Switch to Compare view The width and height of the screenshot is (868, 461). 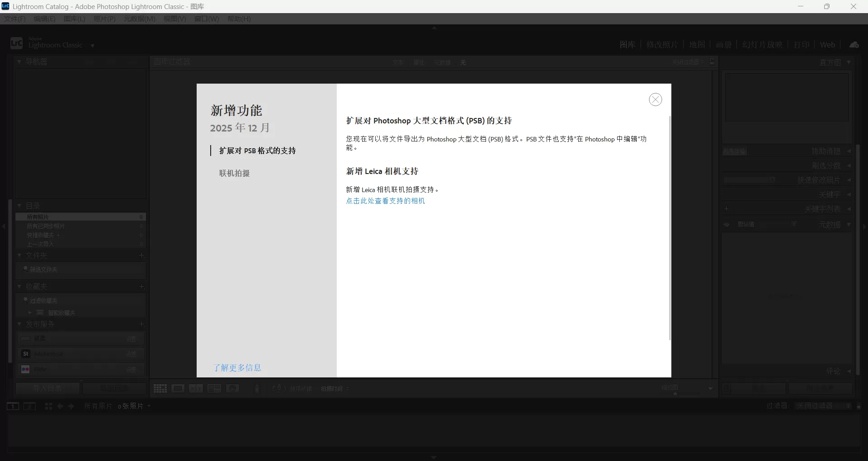[x=196, y=389]
